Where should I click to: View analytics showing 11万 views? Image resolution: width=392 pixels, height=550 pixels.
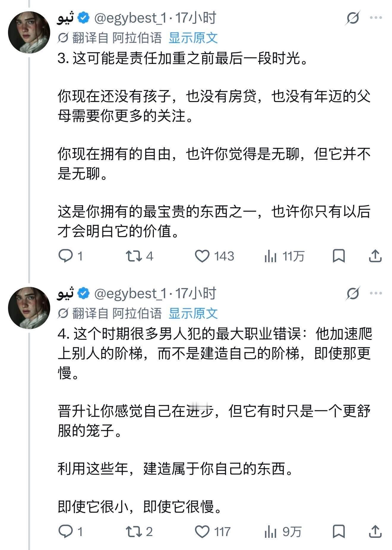[284, 256]
